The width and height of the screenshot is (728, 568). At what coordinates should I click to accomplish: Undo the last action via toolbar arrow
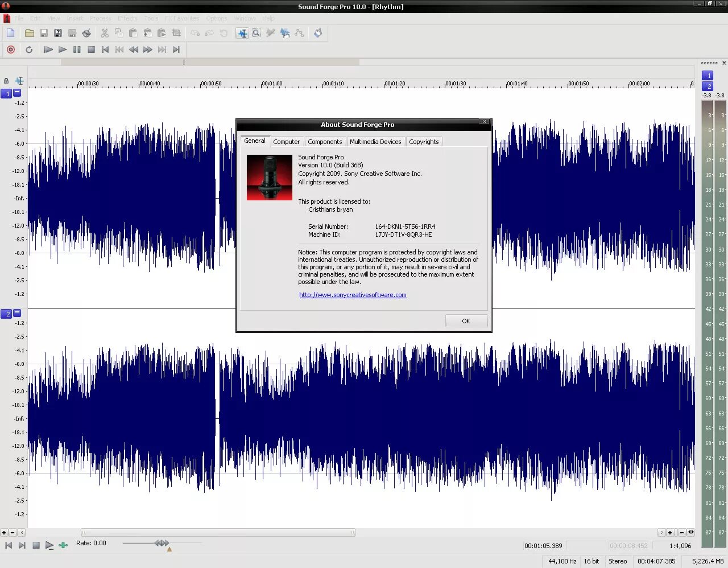point(195,33)
